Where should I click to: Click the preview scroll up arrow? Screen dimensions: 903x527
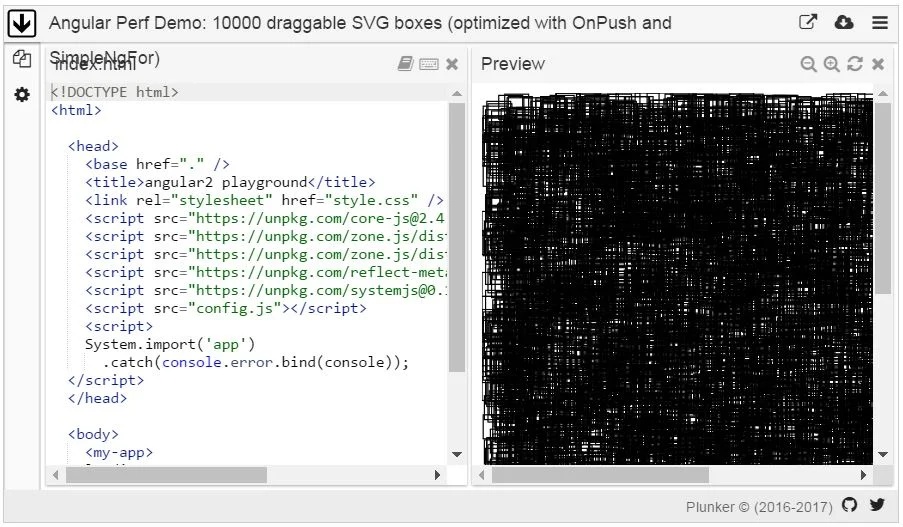tap(883, 93)
